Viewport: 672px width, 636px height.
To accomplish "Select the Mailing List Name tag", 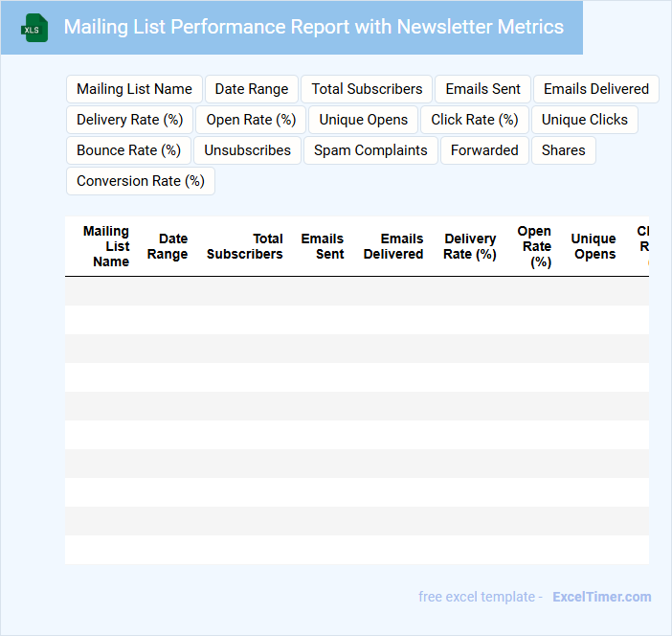I will click(134, 89).
